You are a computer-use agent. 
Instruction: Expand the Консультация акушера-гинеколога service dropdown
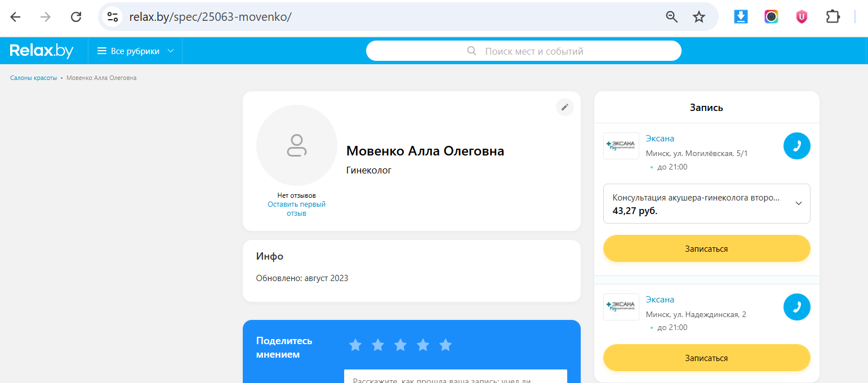tap(707, 203)
